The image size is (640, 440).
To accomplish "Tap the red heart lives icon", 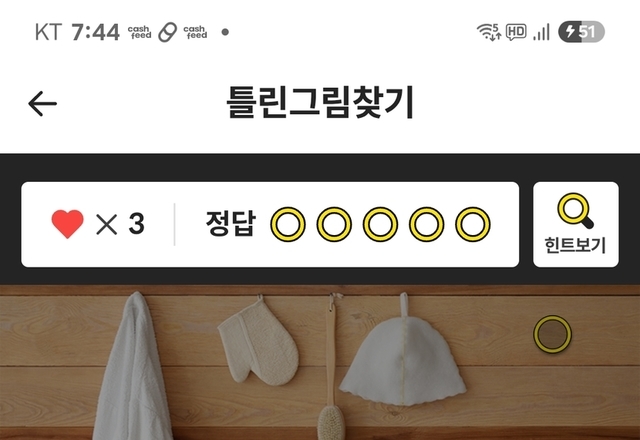I will pyautogui.click(x=67, y=224).
